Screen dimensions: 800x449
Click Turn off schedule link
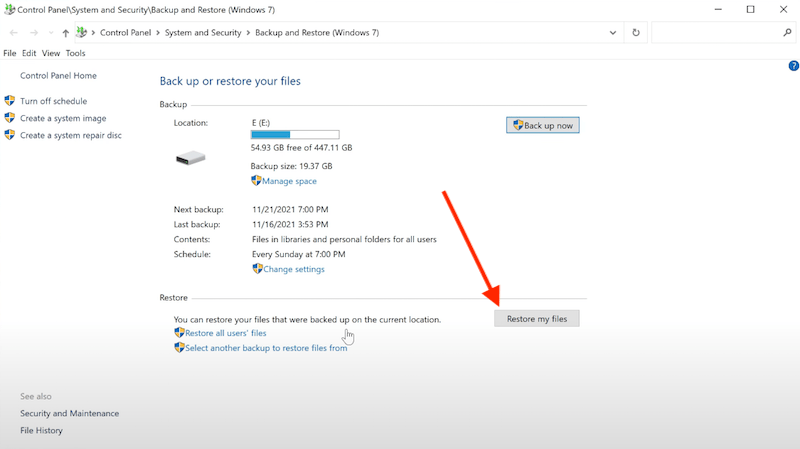[x=54, y=101]
